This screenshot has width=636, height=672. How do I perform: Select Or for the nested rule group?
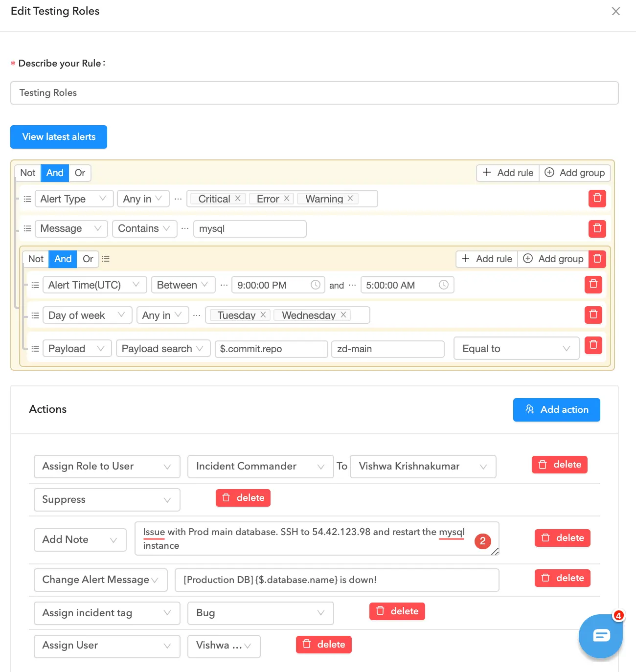click(88, 259)
